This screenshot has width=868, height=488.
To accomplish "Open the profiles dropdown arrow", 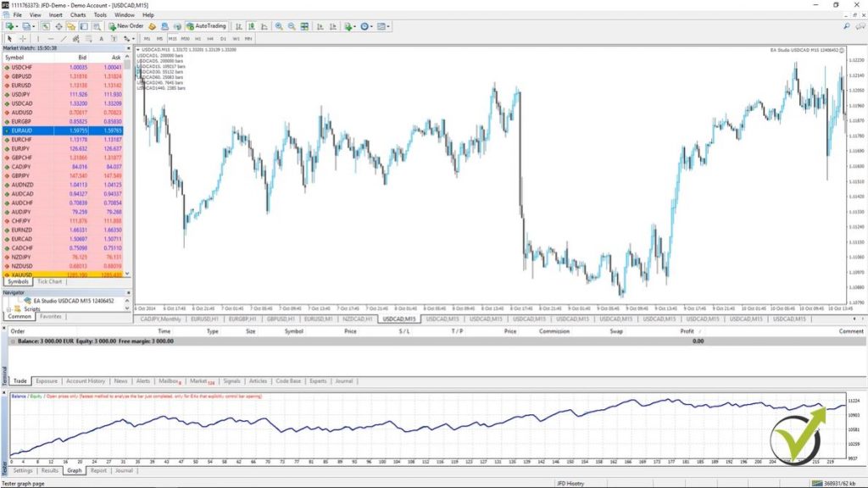I will pos(36,26).
